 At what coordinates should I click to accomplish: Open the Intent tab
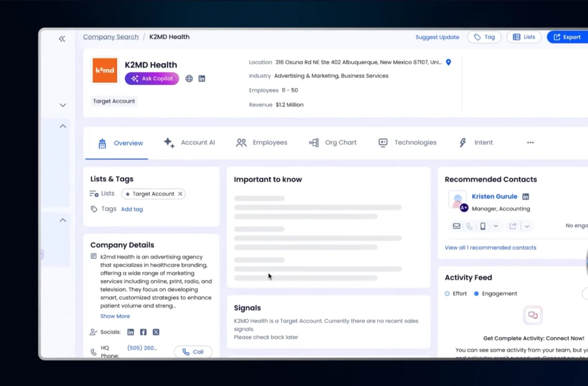(476, 143)
